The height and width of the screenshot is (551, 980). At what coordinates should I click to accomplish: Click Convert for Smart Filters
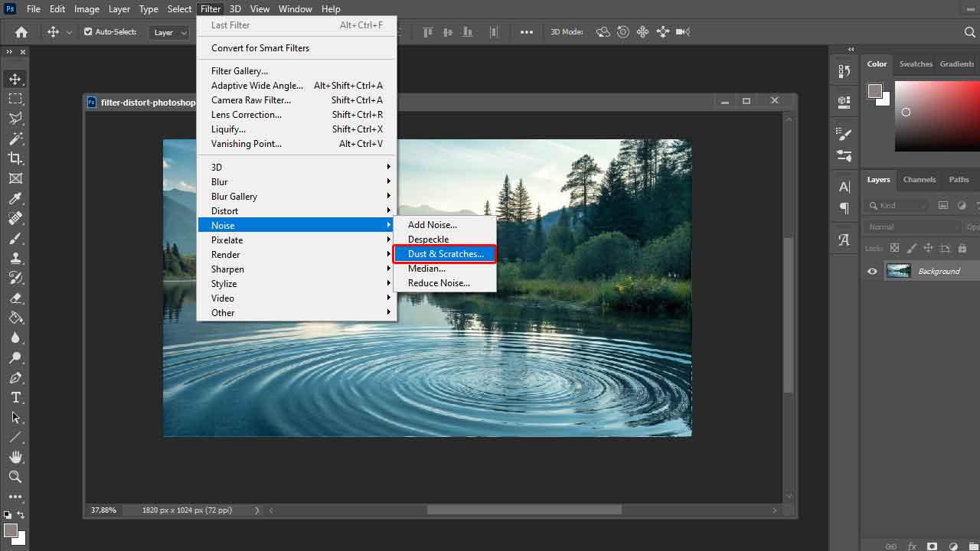(x=297, y=48)
